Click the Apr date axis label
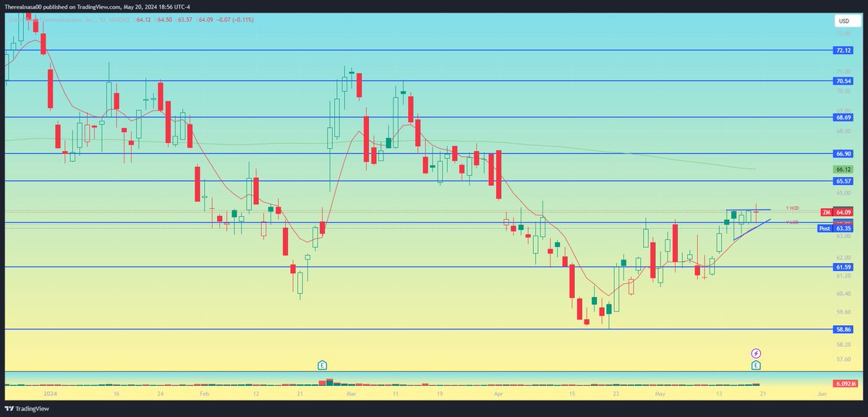868x417 pixels. pos(498,395)
